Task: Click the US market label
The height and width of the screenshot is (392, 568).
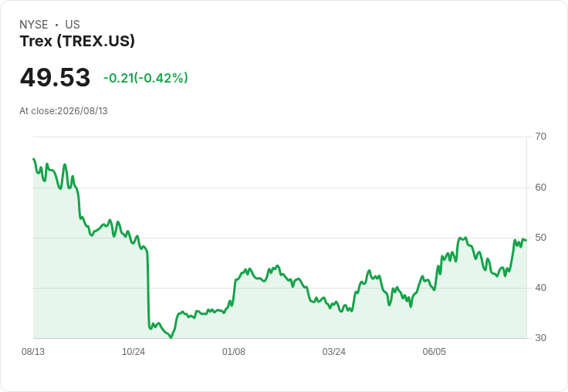Action: pos(73,24)
